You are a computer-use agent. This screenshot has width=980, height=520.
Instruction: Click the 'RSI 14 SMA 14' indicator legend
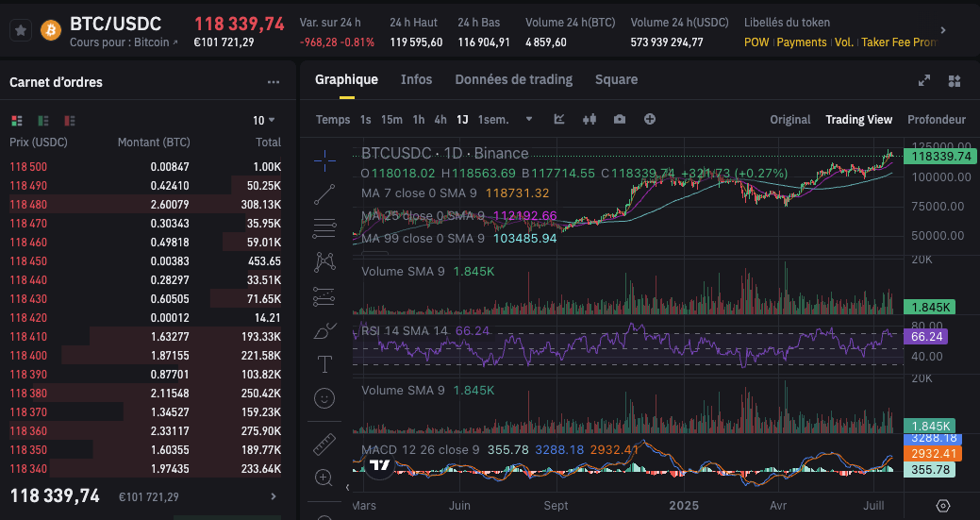[405, 330]
